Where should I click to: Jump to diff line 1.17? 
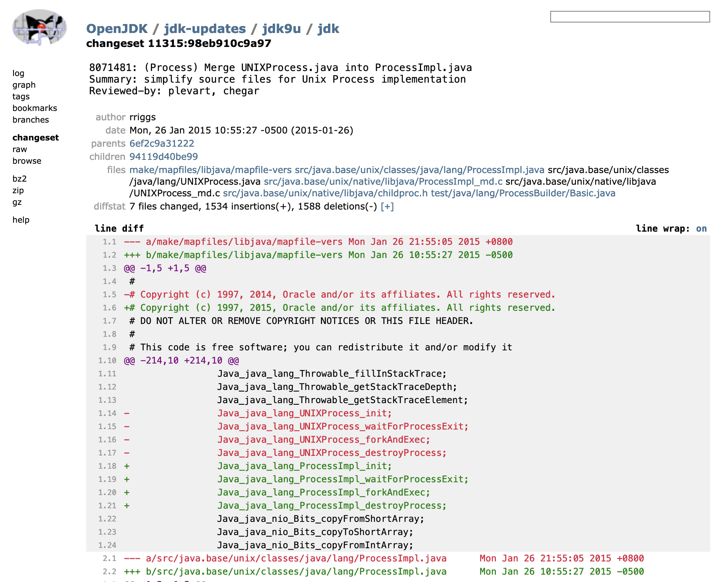point(107,453)
